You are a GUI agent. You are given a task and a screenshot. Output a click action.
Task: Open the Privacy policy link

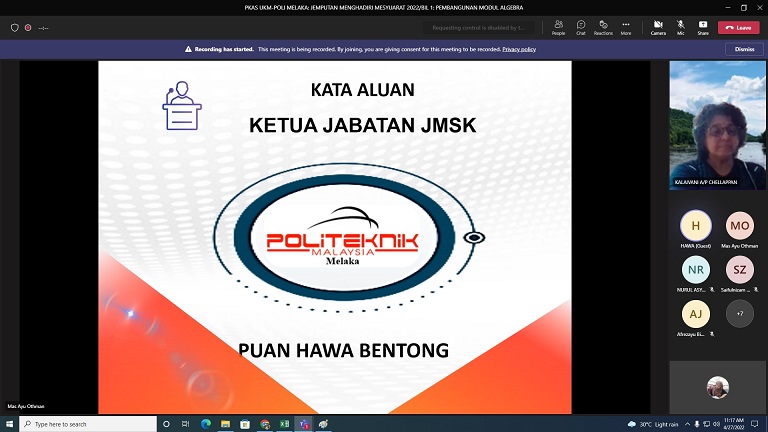[x=519, y=49]
